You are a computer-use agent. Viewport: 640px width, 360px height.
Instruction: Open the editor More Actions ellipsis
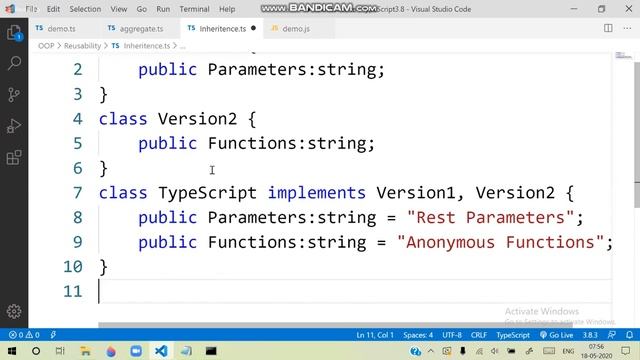point(627,28)
